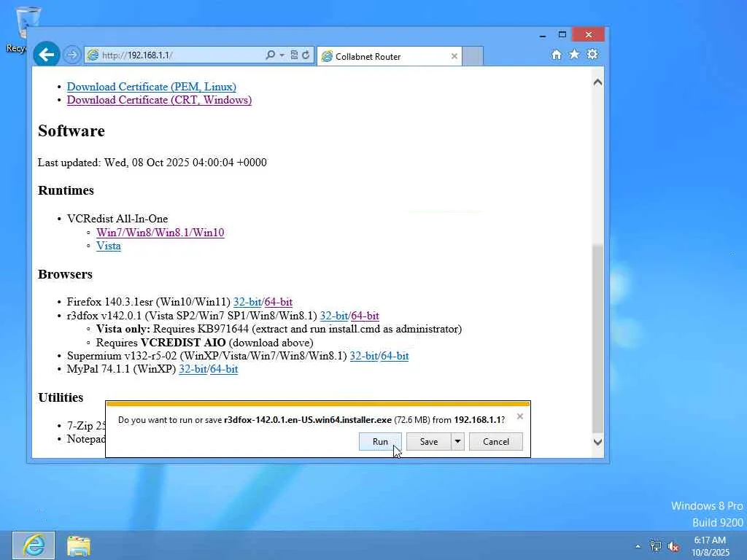This screenshot has width=747, height=560.
Task: Download the VCRedist Vista link
Action: tap(108, 246)
